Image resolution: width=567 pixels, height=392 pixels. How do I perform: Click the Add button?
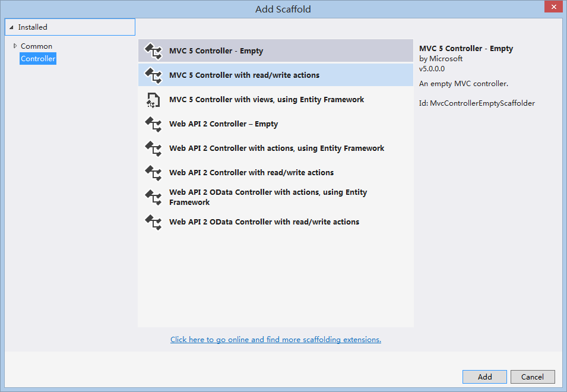[x=484, y=377]
